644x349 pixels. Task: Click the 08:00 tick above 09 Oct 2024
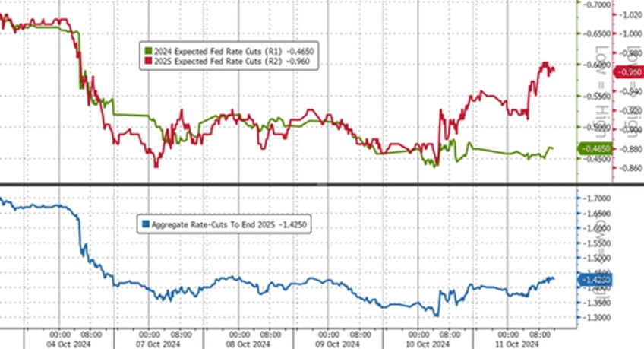[360, 335]
